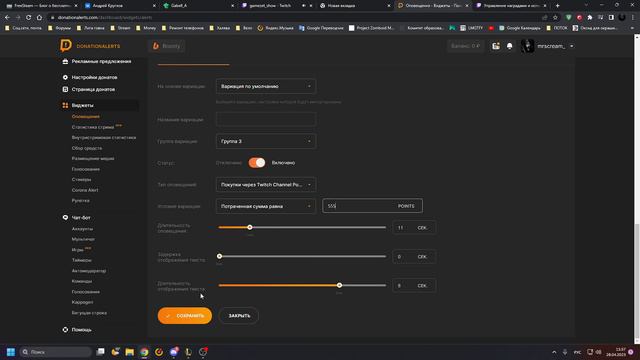Open the Группа 3 dropdown
This screenshot has height=360, width=640.
click(x=266, y=141)
